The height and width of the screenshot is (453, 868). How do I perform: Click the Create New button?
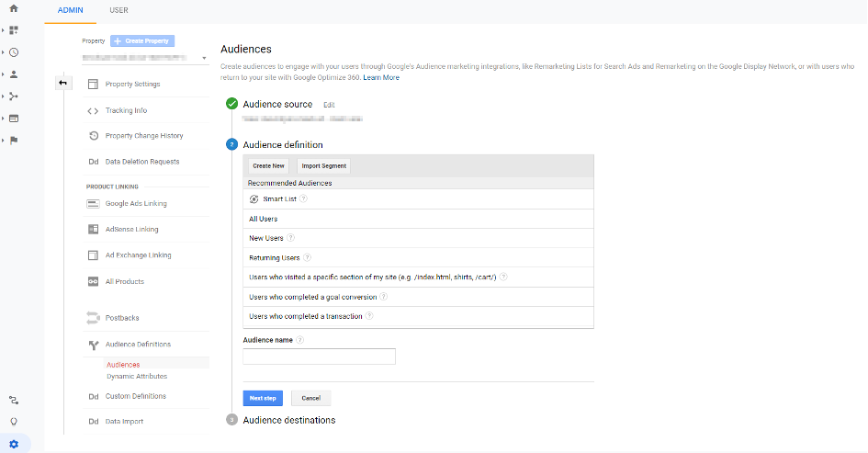point(268,166)
